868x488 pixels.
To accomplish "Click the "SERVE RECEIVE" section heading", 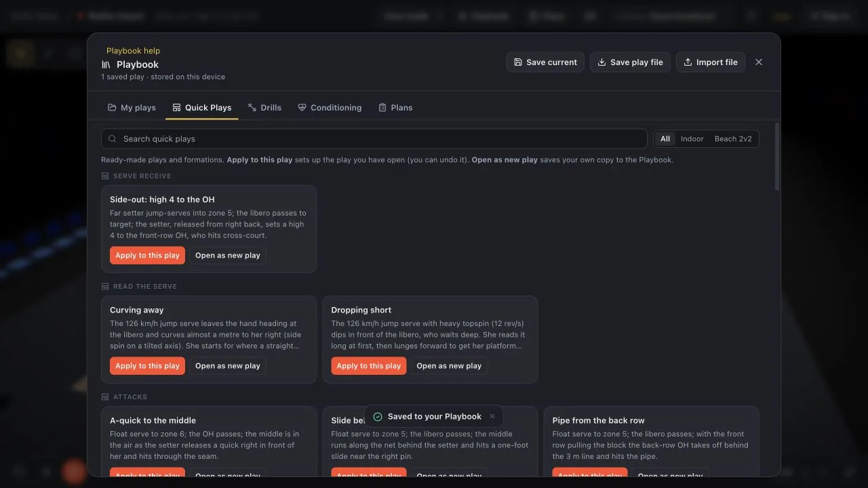I will click(142, 176).
